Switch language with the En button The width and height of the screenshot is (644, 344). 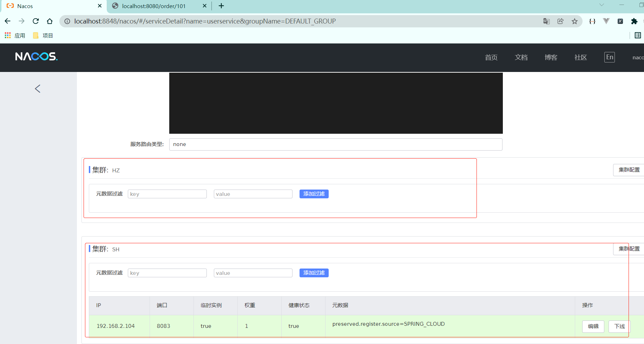pyautogui.click(x=610, y=57)
